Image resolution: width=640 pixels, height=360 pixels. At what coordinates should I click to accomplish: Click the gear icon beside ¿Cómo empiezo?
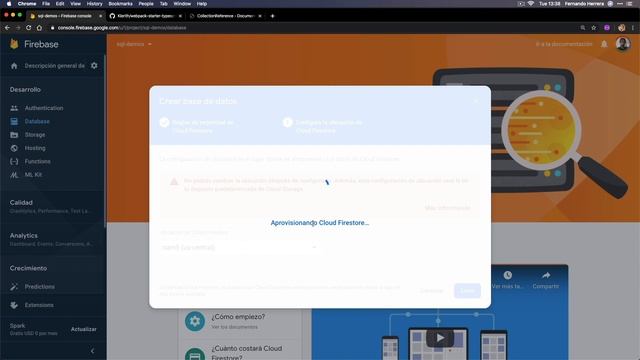pyautogui.click(x=195, y=321)
